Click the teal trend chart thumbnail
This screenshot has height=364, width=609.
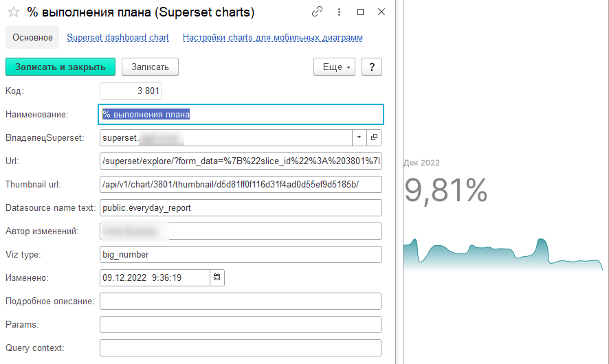pyautogui.click(x=503, y=254)
